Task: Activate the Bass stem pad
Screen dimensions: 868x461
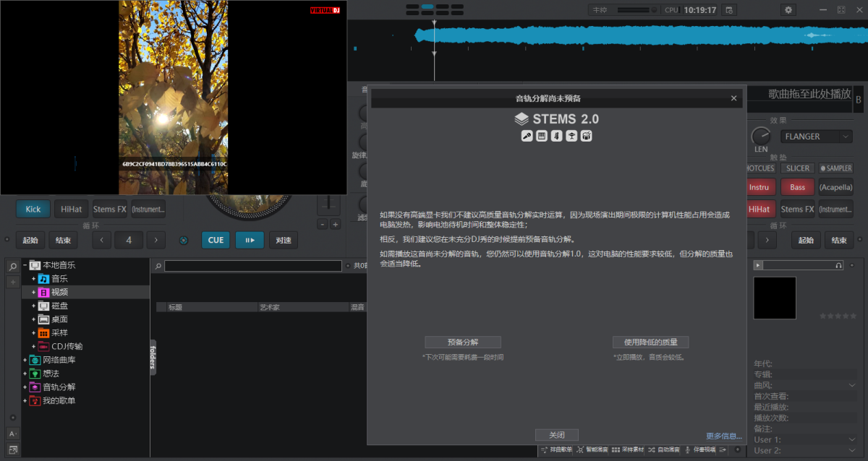Action: tap(799, 186)
